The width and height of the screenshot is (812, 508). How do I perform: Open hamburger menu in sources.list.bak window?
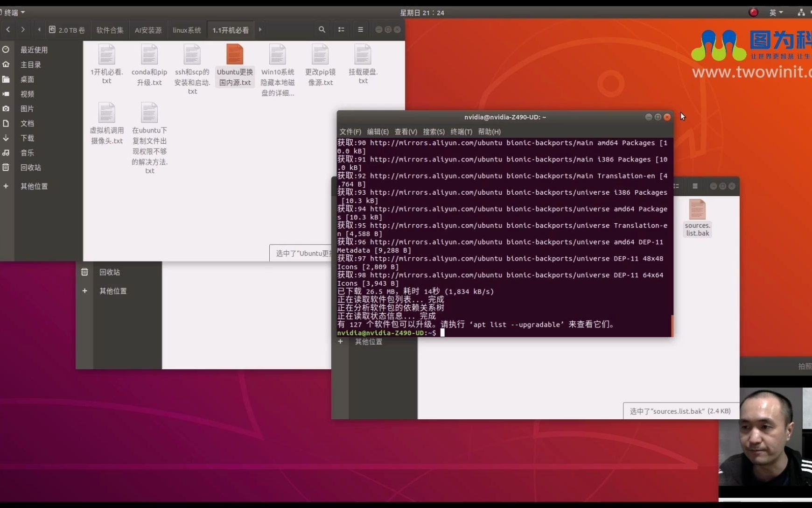(695, 186)
